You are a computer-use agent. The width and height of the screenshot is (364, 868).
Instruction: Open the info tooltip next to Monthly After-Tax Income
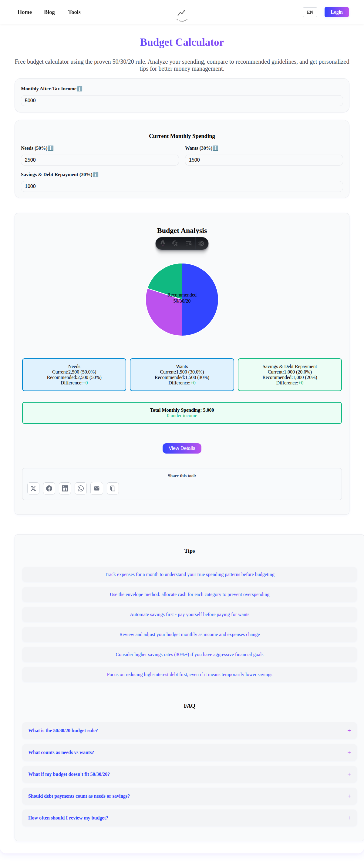pyautogui.click(x=79, y=89)
